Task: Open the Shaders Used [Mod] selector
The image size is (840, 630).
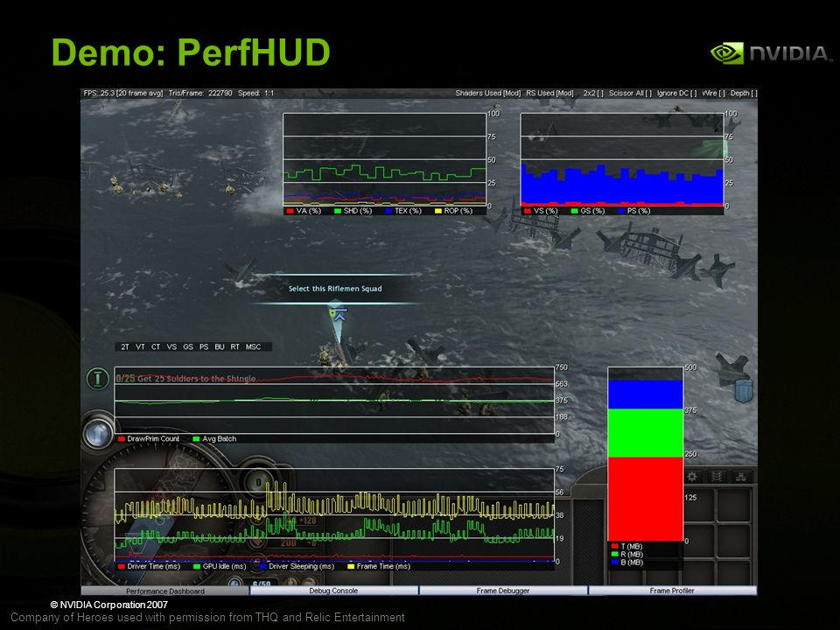Action: (x=487, y=94)
